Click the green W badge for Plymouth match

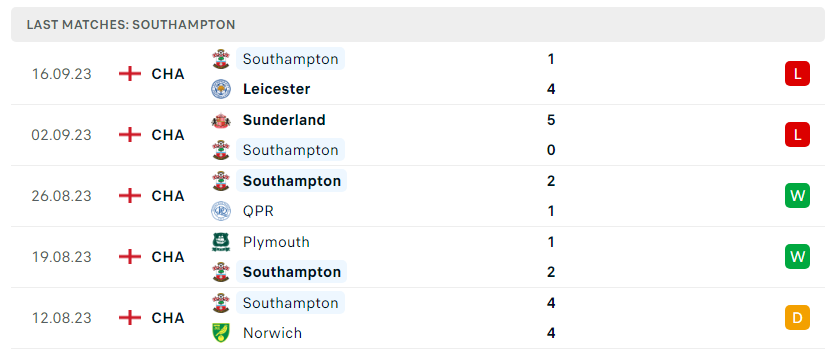click(797, 257)
